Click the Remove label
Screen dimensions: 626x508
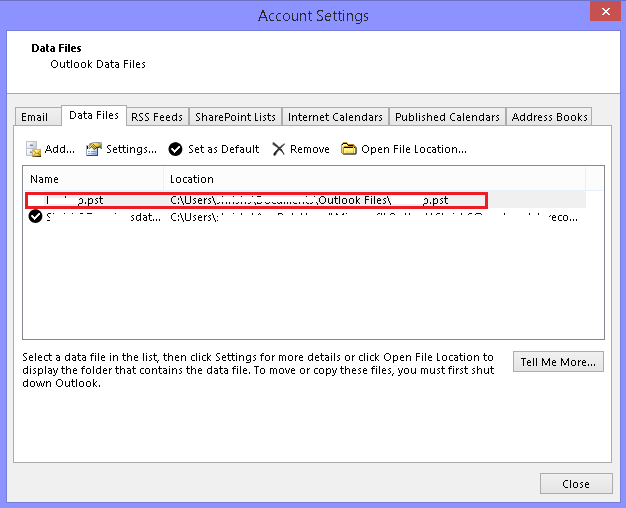pos(310,149)
